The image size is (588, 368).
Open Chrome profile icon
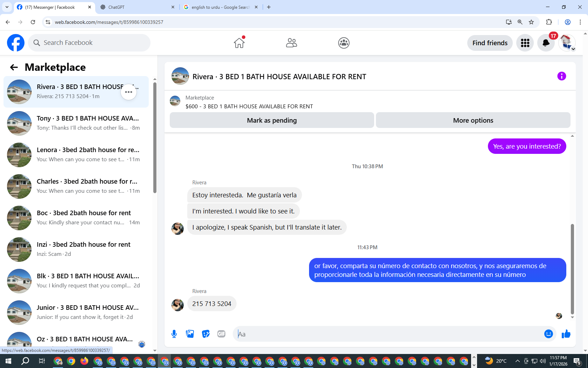[568, 22]
